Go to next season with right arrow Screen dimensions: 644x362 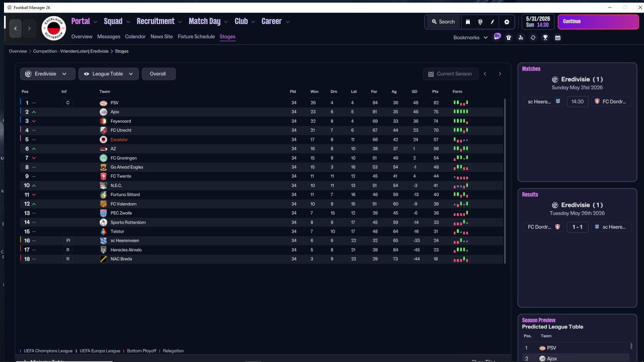point(500,74)
